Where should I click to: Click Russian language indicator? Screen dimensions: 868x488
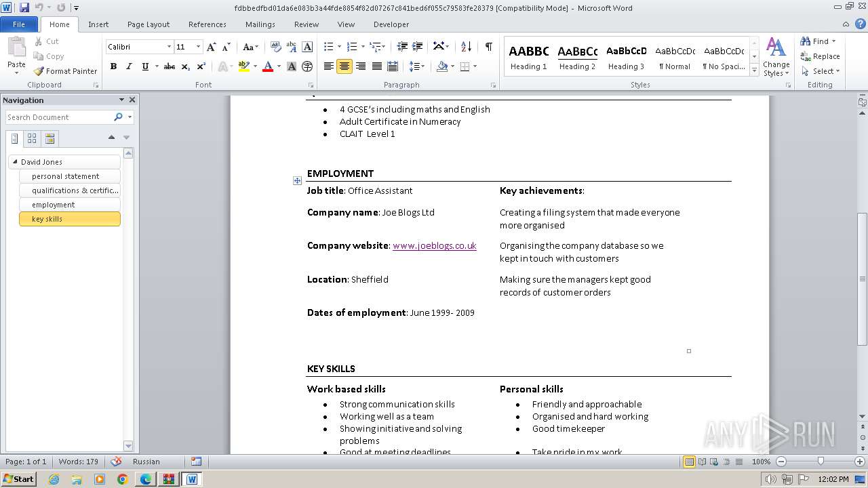tap(146, 462)
